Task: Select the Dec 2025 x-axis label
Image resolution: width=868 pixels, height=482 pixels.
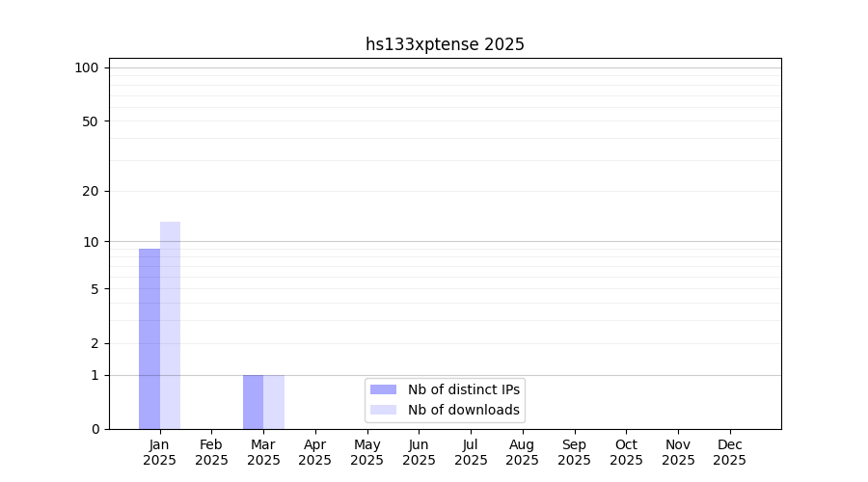Action: (x=729, y=452)
